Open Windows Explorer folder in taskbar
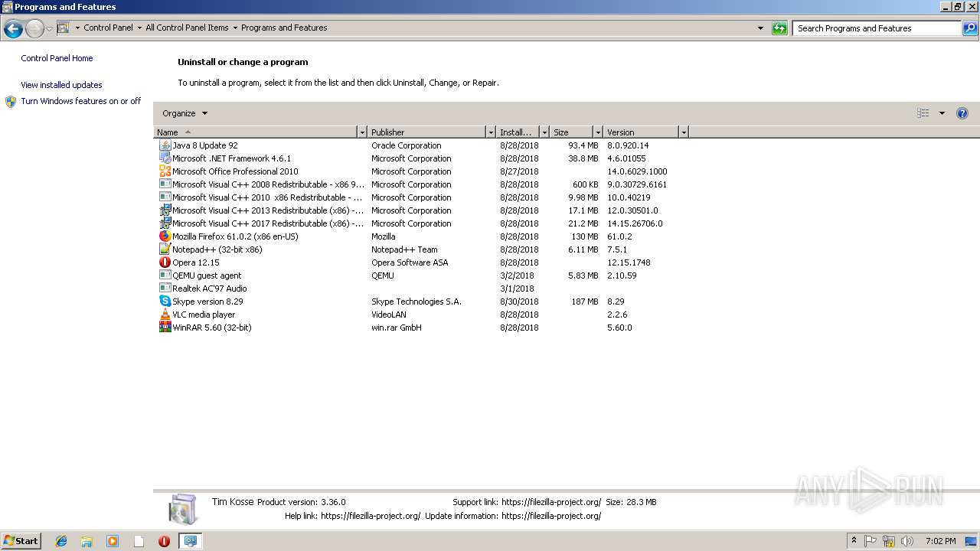 click(x=87, y=541)
